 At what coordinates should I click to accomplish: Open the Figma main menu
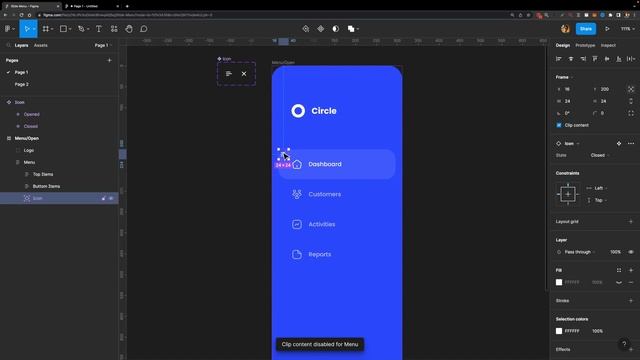9,29
